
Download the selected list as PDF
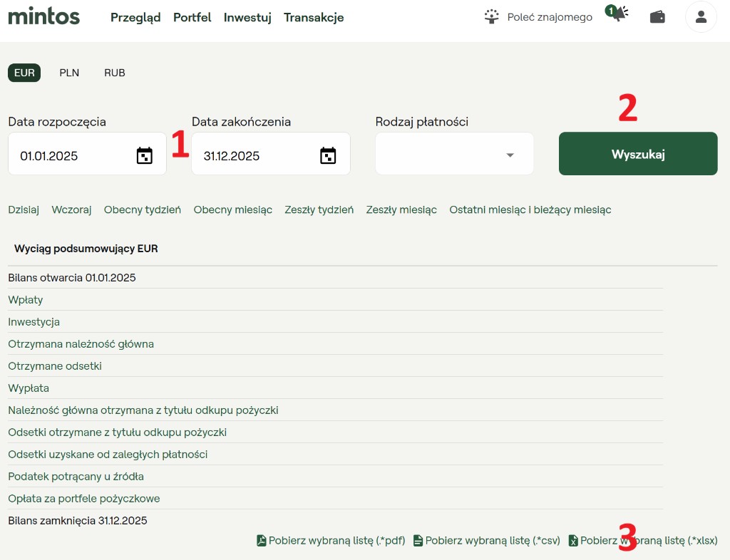[331, 541]
